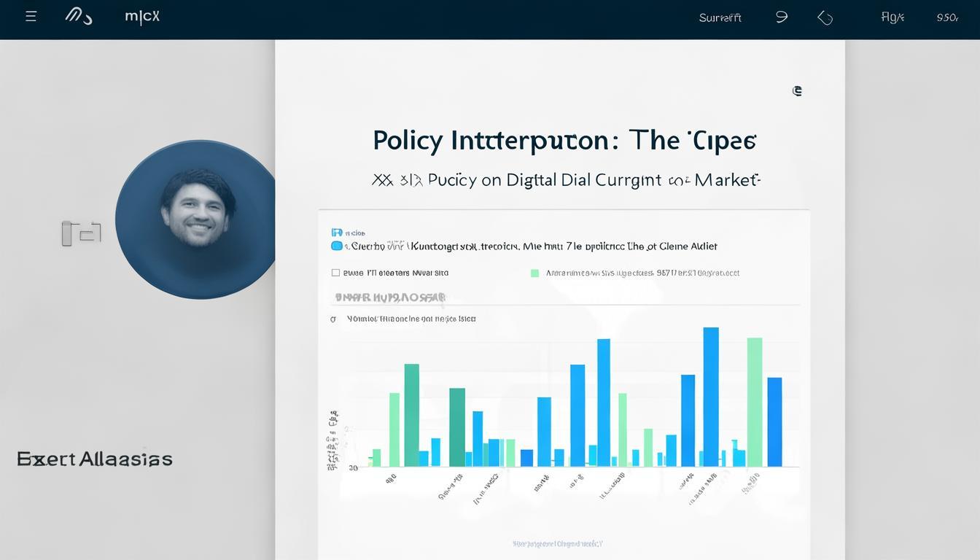Click the green square legend swatch
This screenshot has width=980, height=560.
[x=534, y=273]
